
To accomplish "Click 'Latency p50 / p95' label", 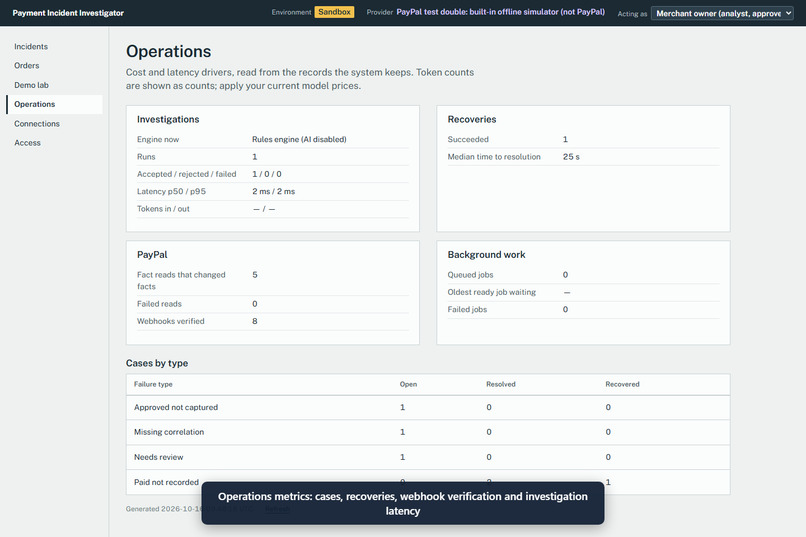I will [171, 191].
